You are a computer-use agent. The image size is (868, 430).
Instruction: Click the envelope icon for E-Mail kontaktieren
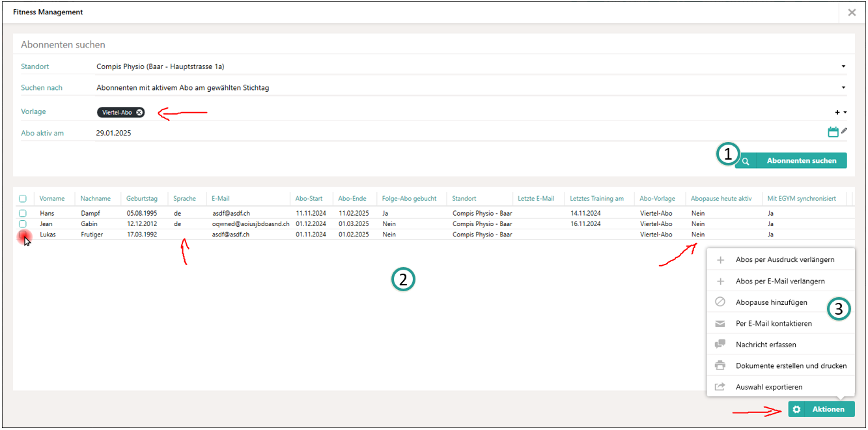coord(720,324)
